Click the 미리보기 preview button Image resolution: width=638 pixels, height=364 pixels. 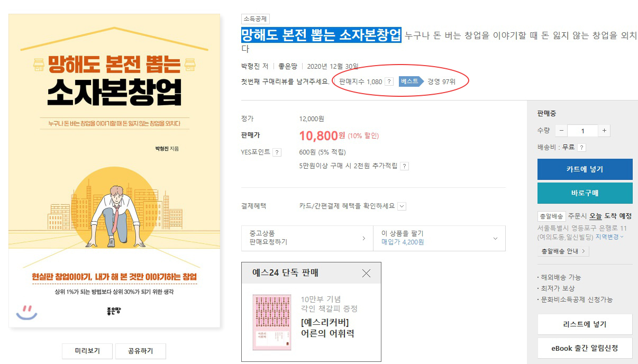[87, 351]
